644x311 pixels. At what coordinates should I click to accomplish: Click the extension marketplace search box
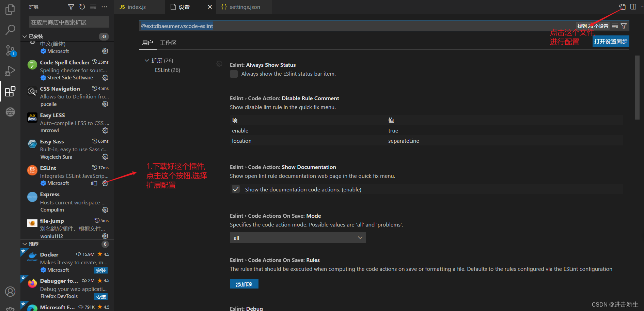[69, 22]
